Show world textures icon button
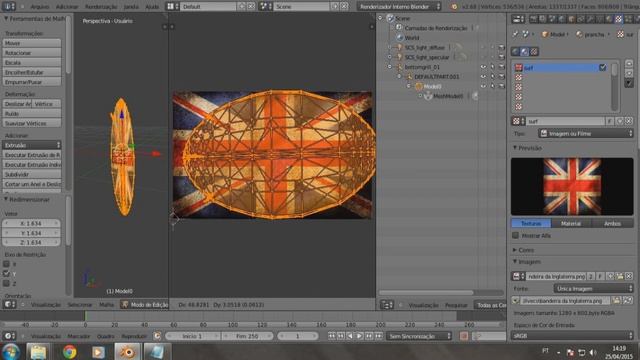This screenshot has width=640, height=360. click(x=516, y=51)
